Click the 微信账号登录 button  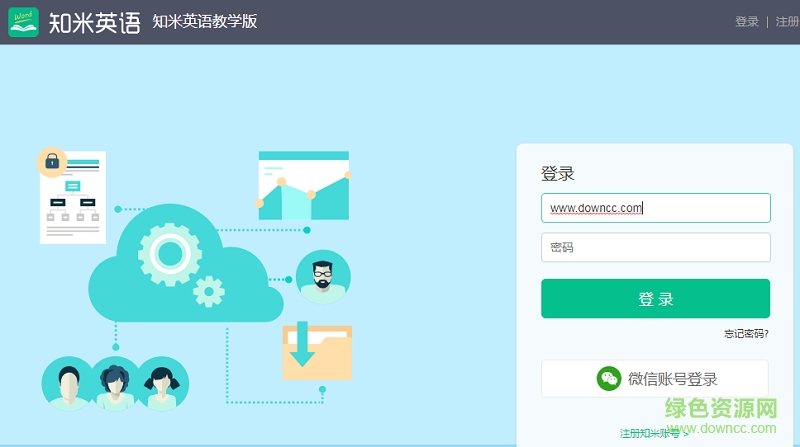click(x=655, y=379)
